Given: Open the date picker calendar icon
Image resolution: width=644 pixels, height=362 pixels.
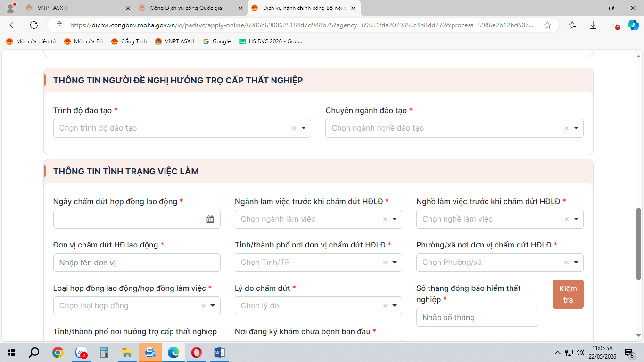Looking at the screenshot, I should pyautogui.click(x=210, y=219).
